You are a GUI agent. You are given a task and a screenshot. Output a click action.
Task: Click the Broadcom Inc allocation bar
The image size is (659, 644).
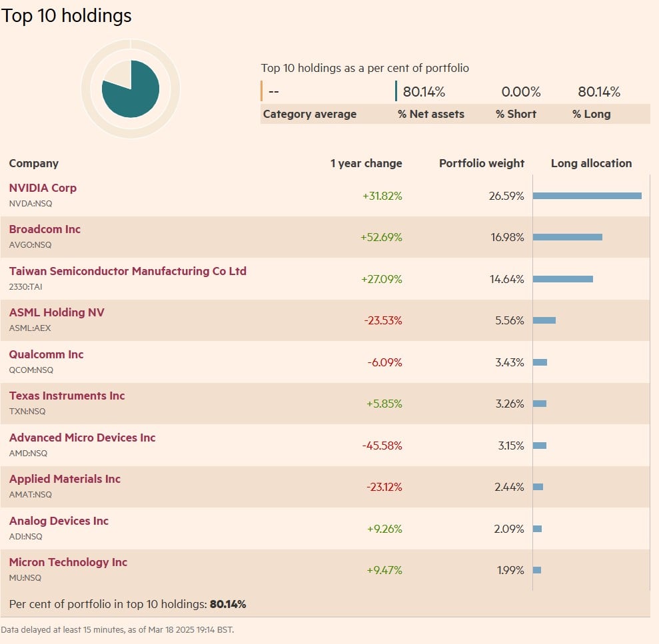point(567,236)
